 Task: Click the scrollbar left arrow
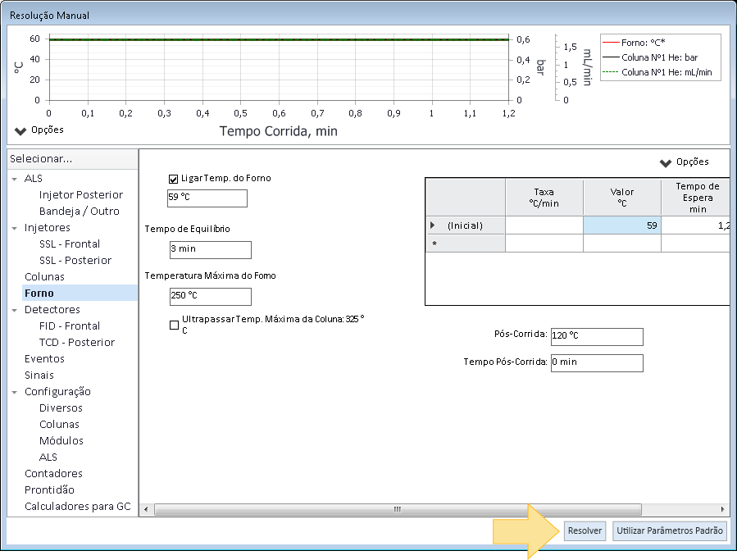coord(146,510)
